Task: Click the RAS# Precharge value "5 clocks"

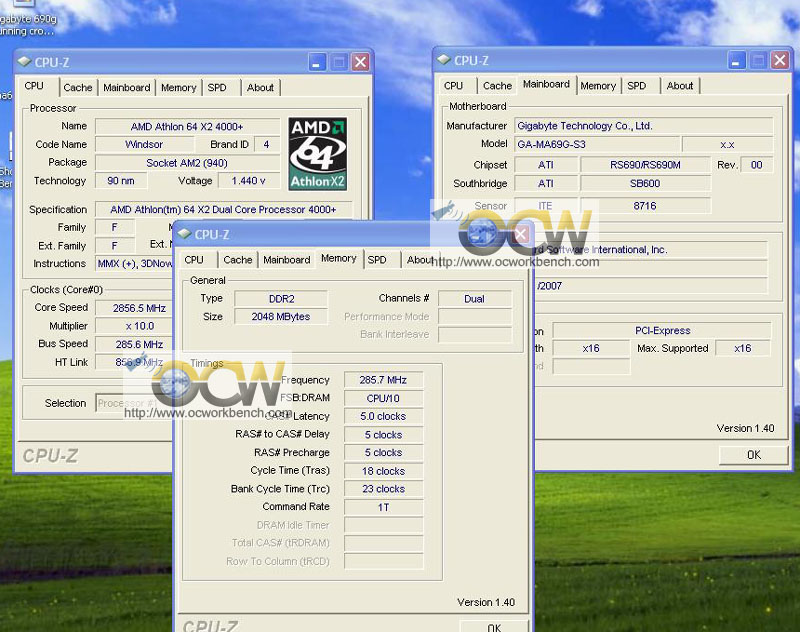Action: 383,452
